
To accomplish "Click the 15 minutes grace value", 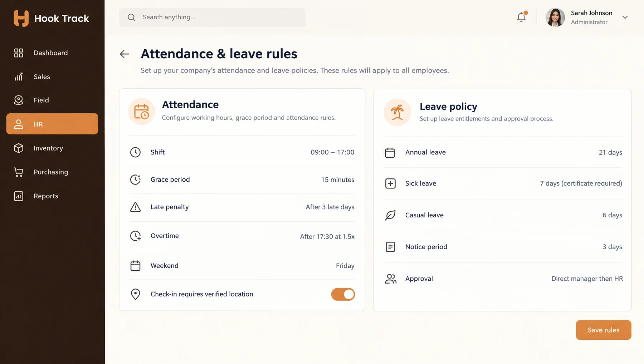I will pos(338,180).
